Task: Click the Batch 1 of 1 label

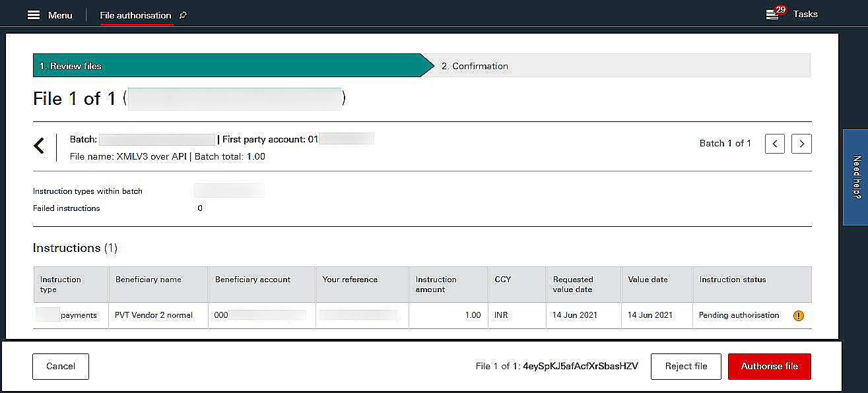Action: (725, 143)
